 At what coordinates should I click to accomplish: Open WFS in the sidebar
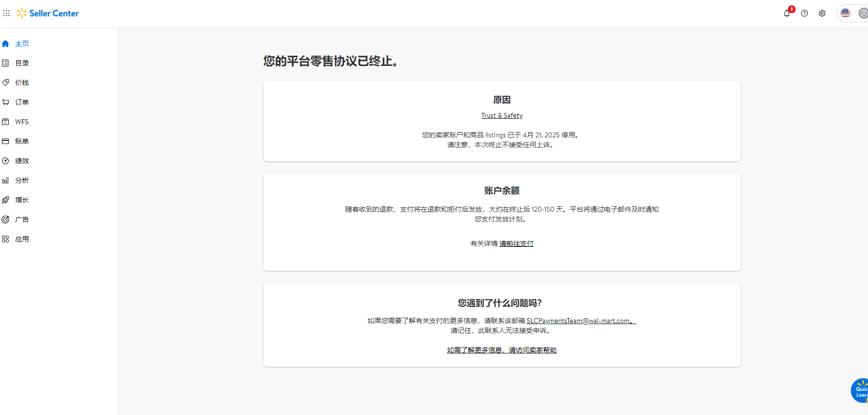(x=22, y=122)
